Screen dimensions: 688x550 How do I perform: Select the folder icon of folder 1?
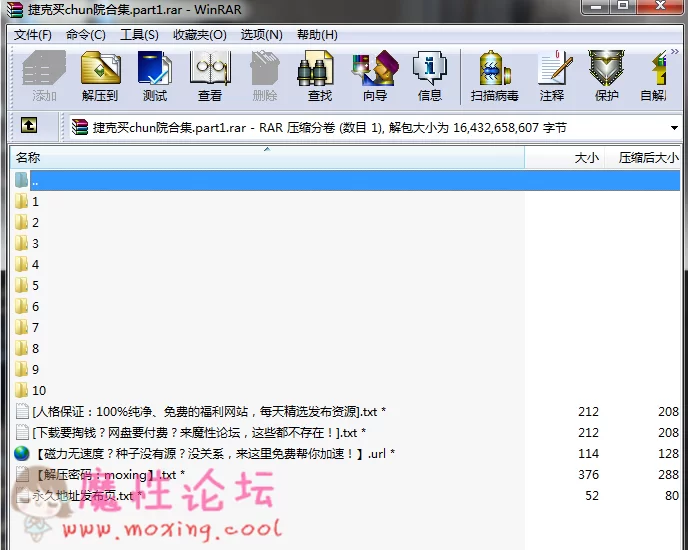pos(21,201)
